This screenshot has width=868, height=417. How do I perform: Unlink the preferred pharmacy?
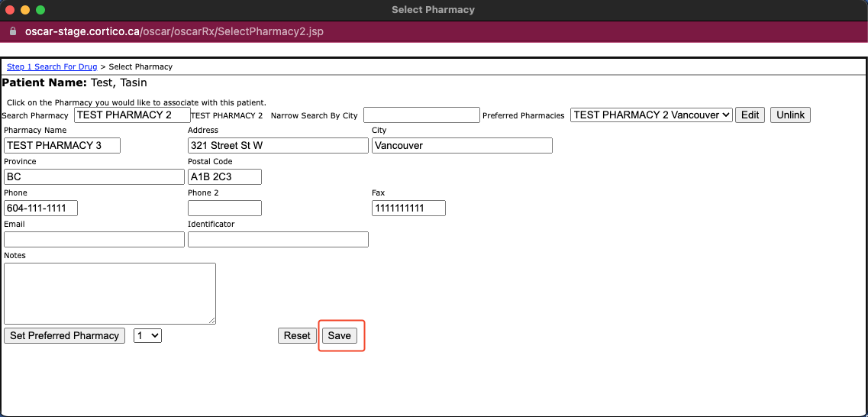pyautogui.click(x=790, y=115)
